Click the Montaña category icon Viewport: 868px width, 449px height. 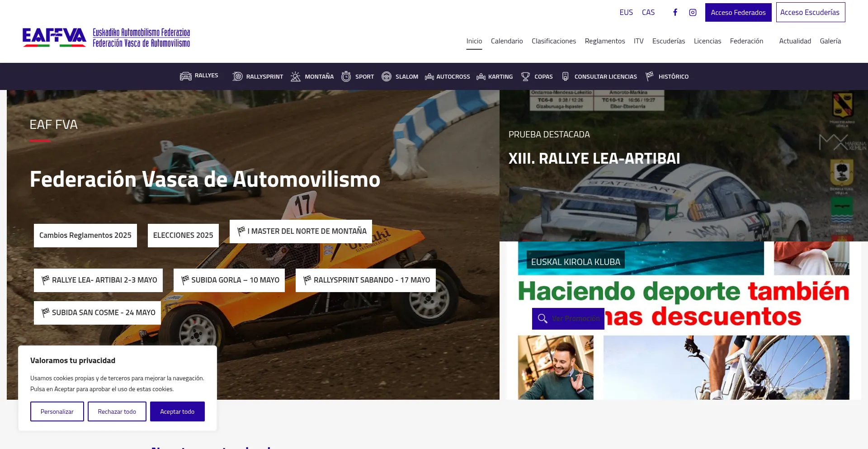(x=296, y=76)
